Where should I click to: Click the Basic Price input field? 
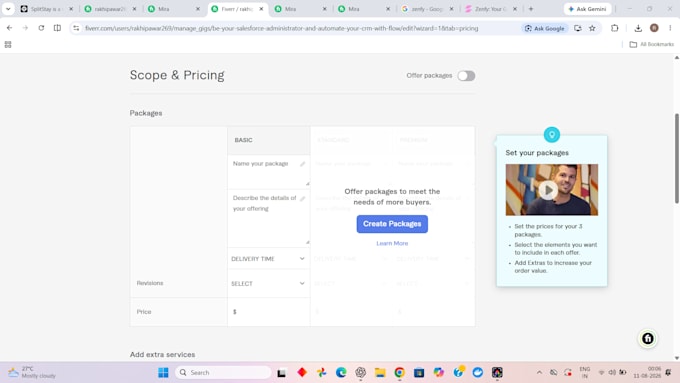[x=268, y=312]
